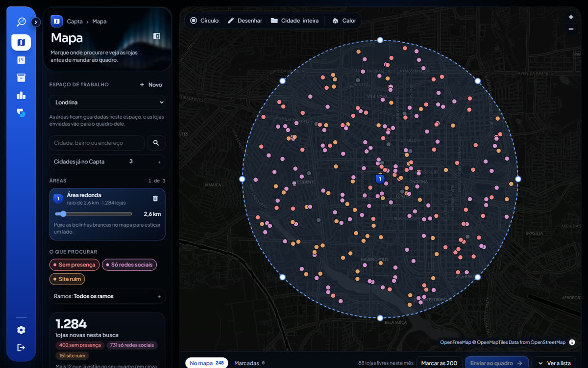Switch to the No mapa tab
Screen dimensions: 588x368
pos(207,363)
